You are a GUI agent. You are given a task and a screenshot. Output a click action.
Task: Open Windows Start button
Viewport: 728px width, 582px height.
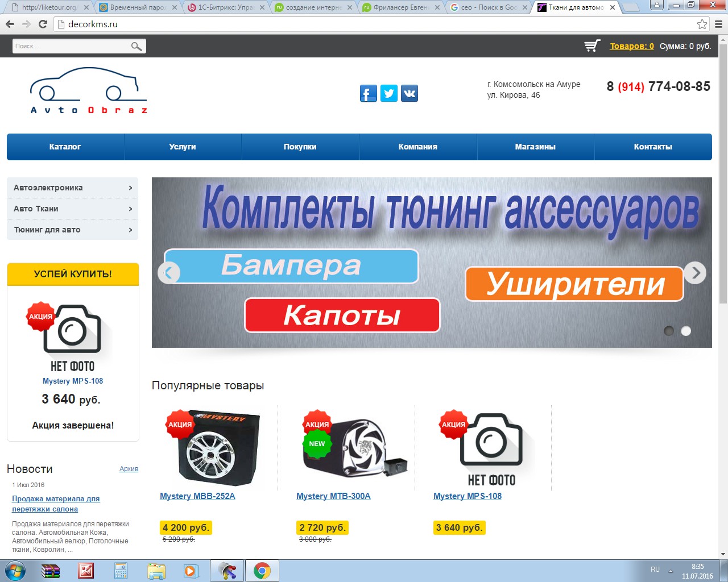tap(15, 570)
